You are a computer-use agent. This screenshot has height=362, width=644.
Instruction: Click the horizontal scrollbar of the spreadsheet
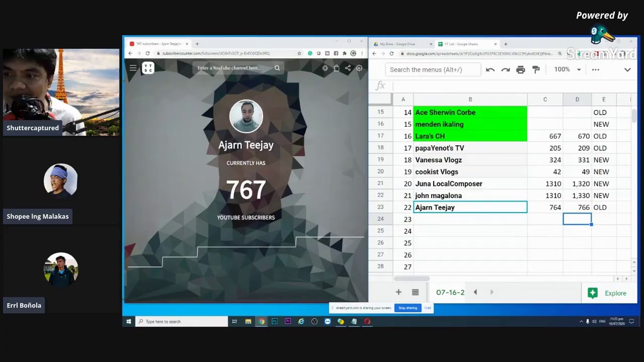pos(412,279)
